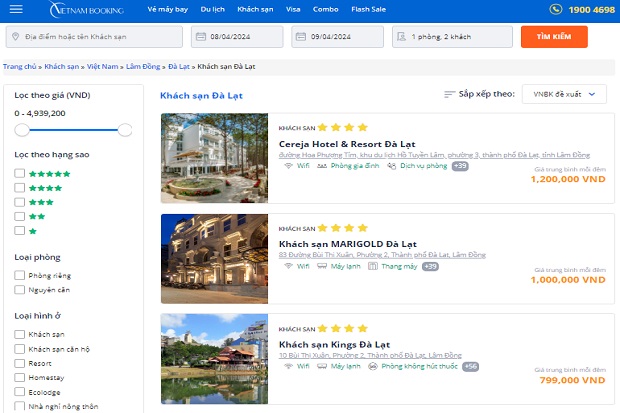
Task: Open the check-out date 09/04/2024 picker
Action: coord(338,37)
